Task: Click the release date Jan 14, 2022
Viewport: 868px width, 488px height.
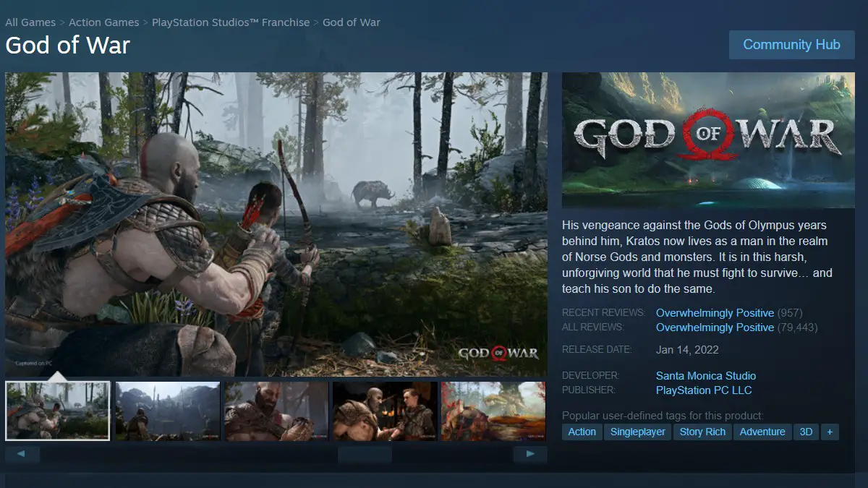Action: click(x=687, y=350)
